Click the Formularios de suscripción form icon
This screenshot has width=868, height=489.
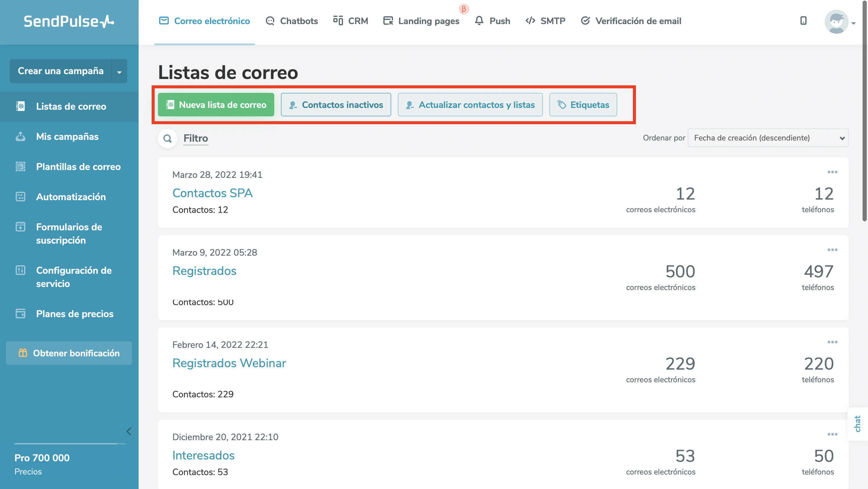click(x=20, y=227)
